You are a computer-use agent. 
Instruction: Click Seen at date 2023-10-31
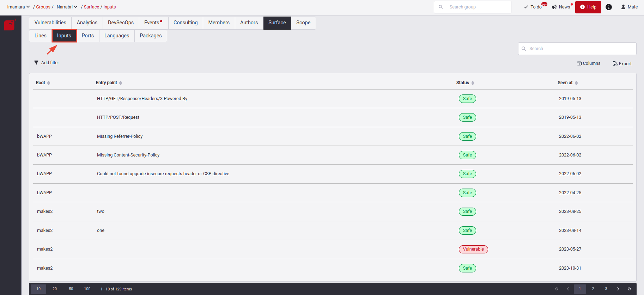point(570,268)
